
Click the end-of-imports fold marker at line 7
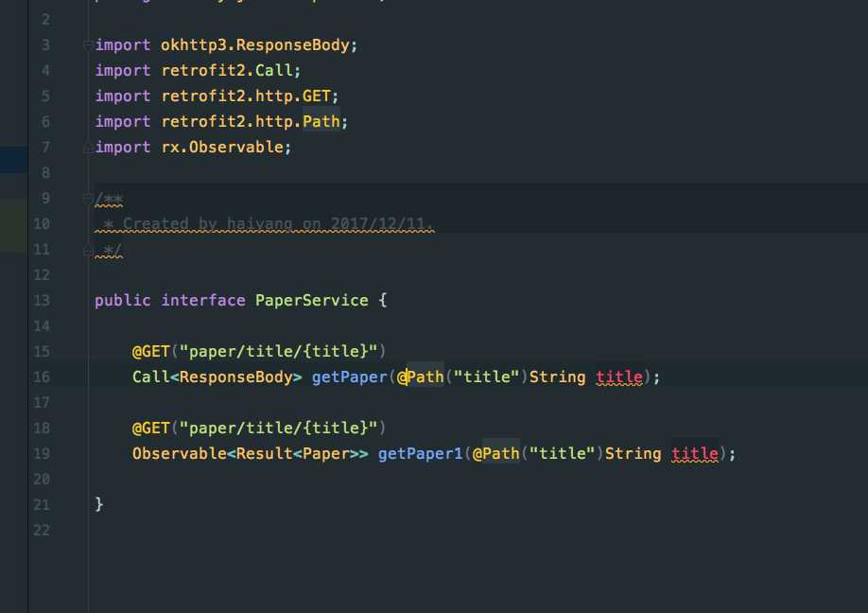tap(88, 148)
